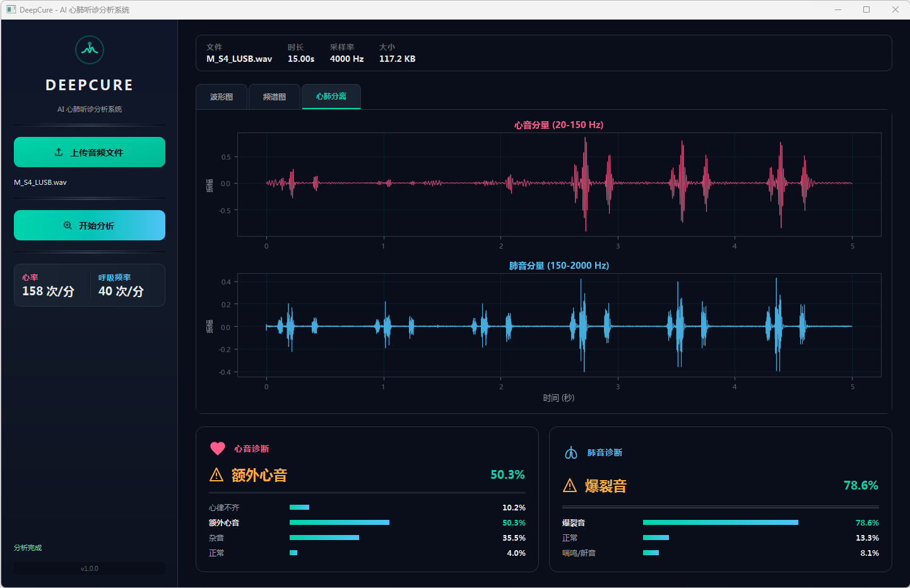Image resolution: width=910 pixels, height=588 pixels.
Task: Click the pink heart diagnosis icon
Action: coord(218,449)
